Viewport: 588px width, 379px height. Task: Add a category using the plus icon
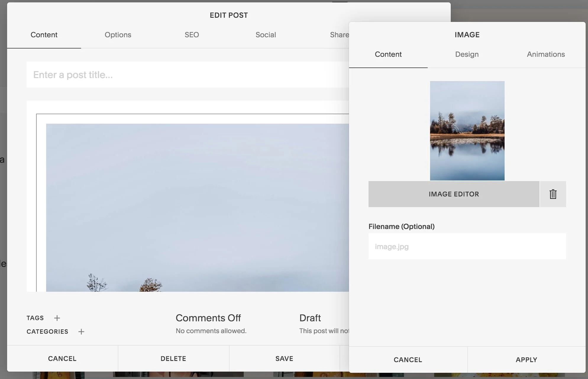click(81, 332)
